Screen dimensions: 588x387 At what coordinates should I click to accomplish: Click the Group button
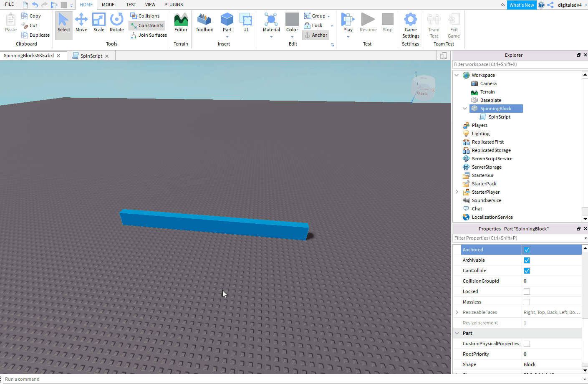(315, 16)
